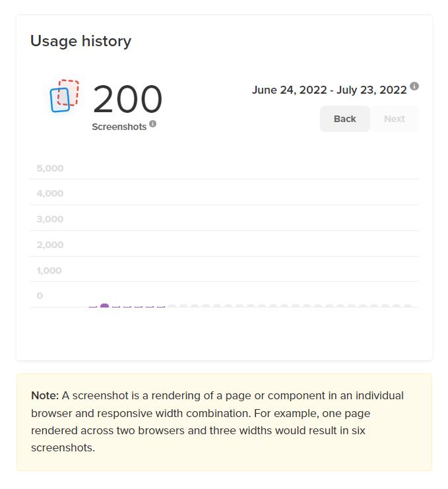Click the overlapping red and blue screenshots icon
The image size is (448, 489).
pos(65,96)
